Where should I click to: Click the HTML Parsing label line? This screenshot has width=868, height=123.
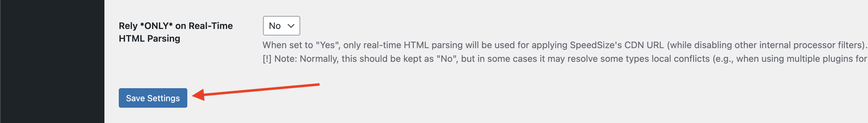(149, 39)
